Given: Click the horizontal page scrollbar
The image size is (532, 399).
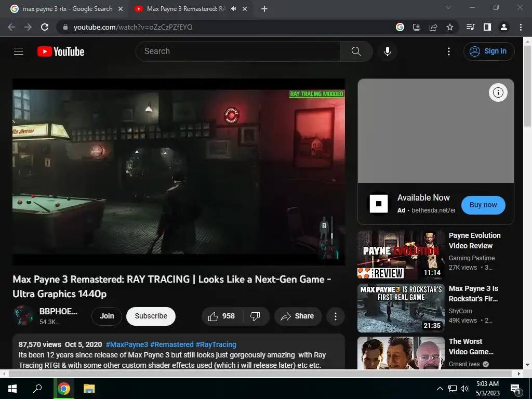Looking at the screenshot, I should [260, 374].
